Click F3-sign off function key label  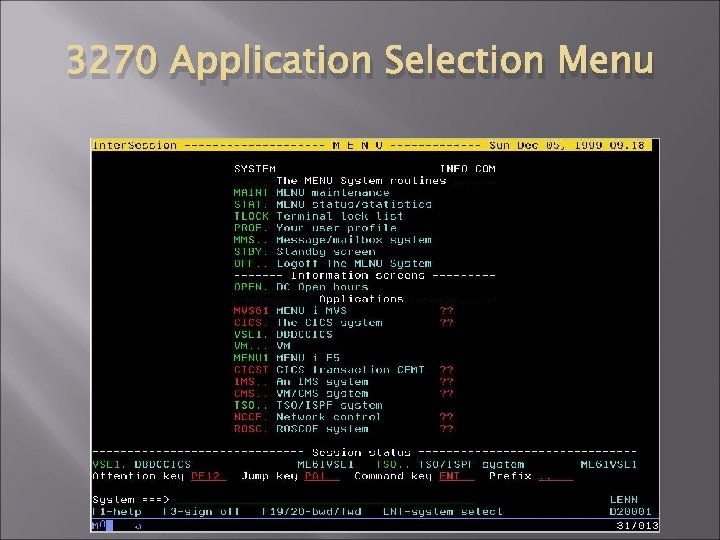tap(202, 512)
